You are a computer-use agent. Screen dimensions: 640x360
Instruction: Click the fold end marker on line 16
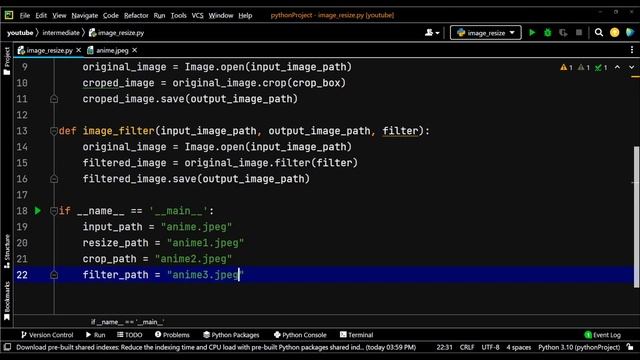(x=54, y=179)
